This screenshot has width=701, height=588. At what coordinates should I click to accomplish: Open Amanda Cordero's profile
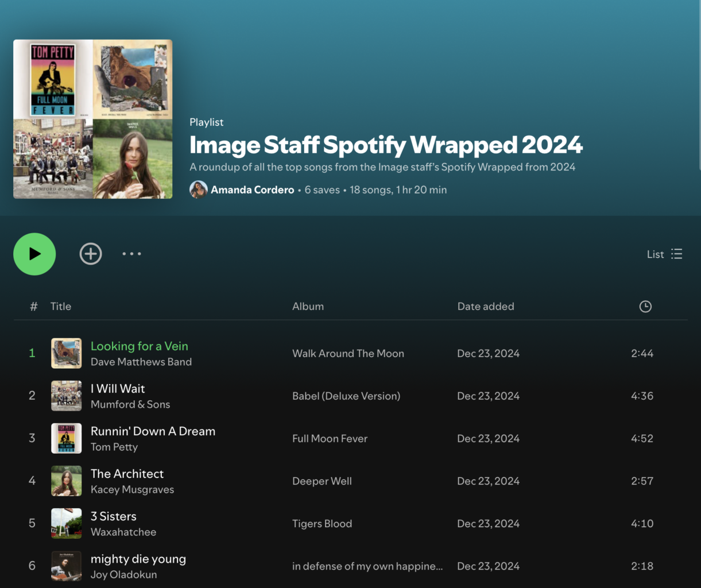(252, 189)
